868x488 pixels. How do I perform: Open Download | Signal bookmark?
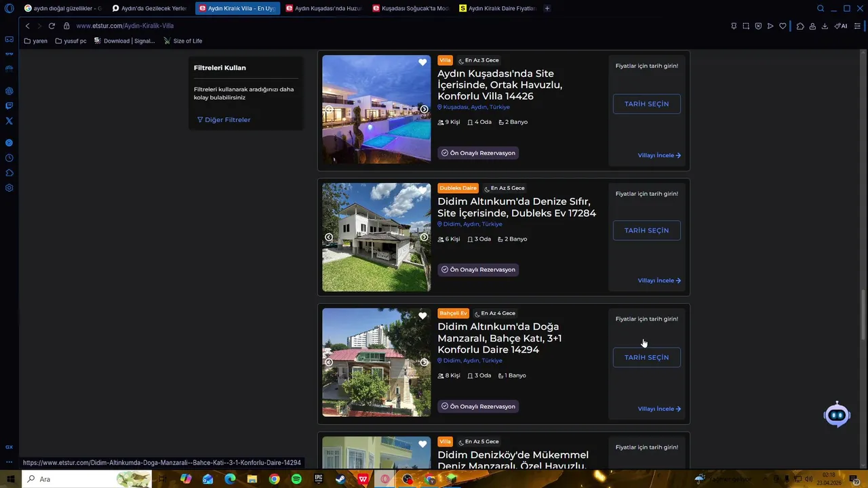(x=124, y=41)
